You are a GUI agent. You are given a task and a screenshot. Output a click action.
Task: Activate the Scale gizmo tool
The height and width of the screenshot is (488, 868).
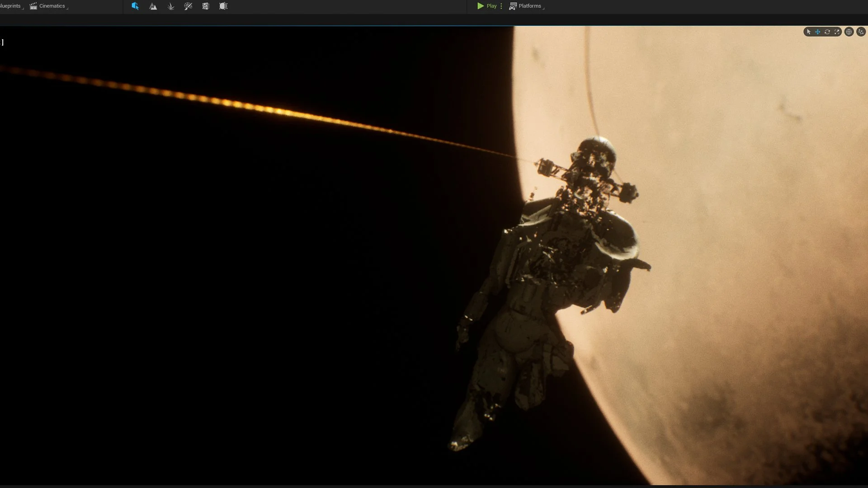tap(837, 32)
